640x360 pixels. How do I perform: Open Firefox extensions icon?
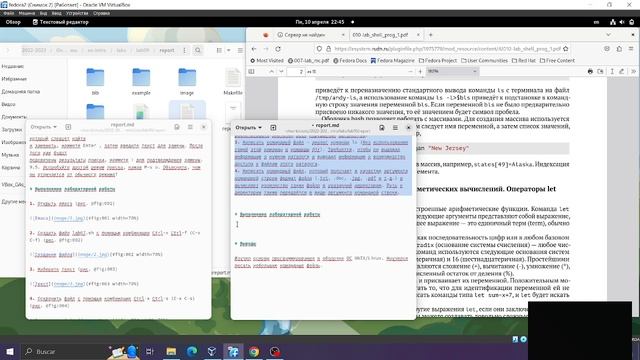click(619, 49)
